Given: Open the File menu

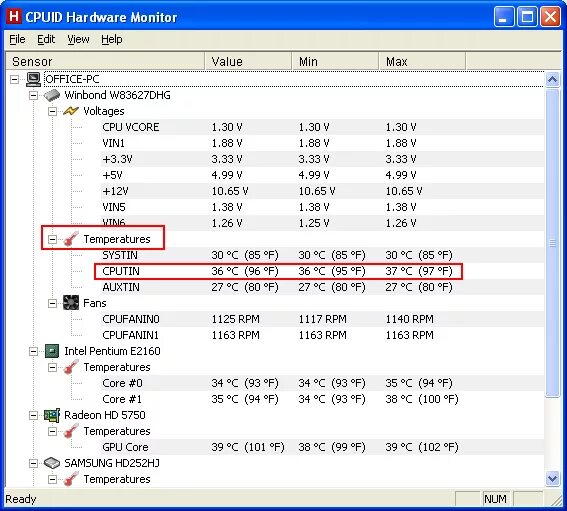Looking at the screenshot, I should coord(17,39).
